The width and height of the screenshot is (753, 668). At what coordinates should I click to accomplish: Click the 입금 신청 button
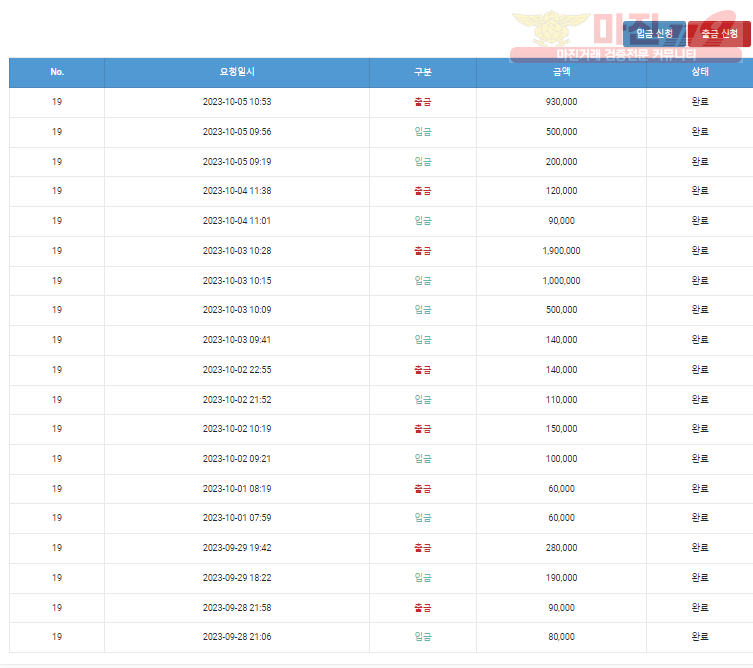click(x=654, y=34)
